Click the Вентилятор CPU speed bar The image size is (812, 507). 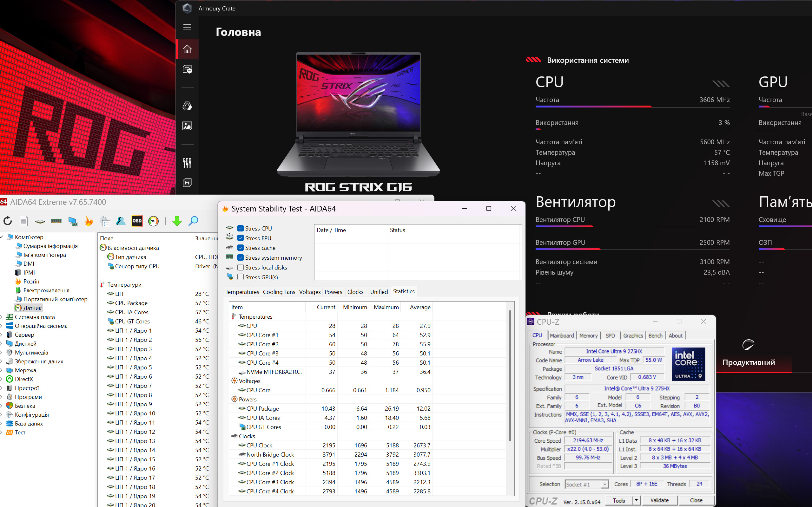point(632,227)
